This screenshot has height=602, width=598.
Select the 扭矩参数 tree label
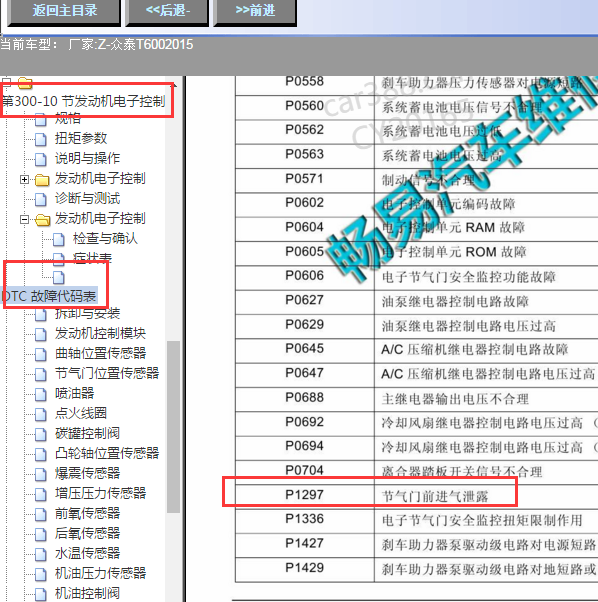click(81, 138)
